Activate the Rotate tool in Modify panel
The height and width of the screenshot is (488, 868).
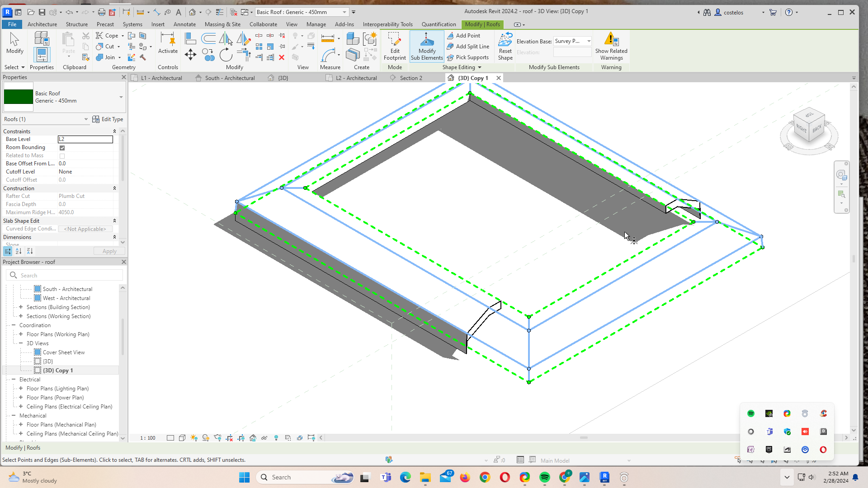click(x=226, y=55)
